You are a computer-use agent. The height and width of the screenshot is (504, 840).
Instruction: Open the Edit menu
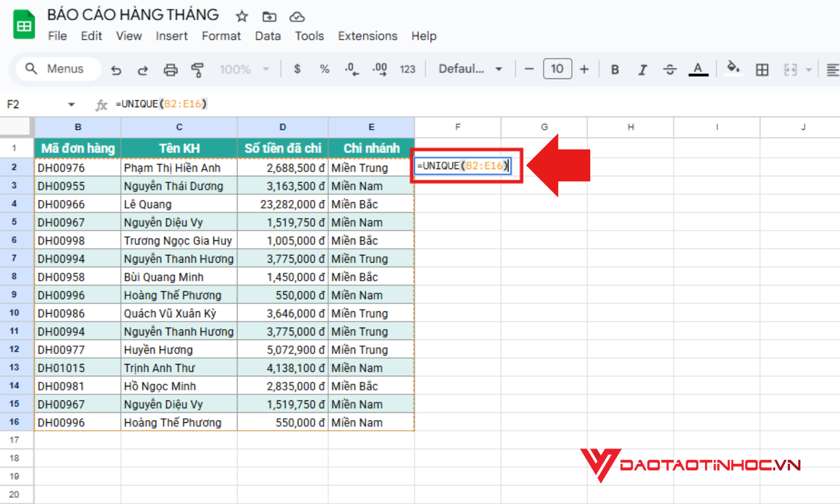point(91,36)
